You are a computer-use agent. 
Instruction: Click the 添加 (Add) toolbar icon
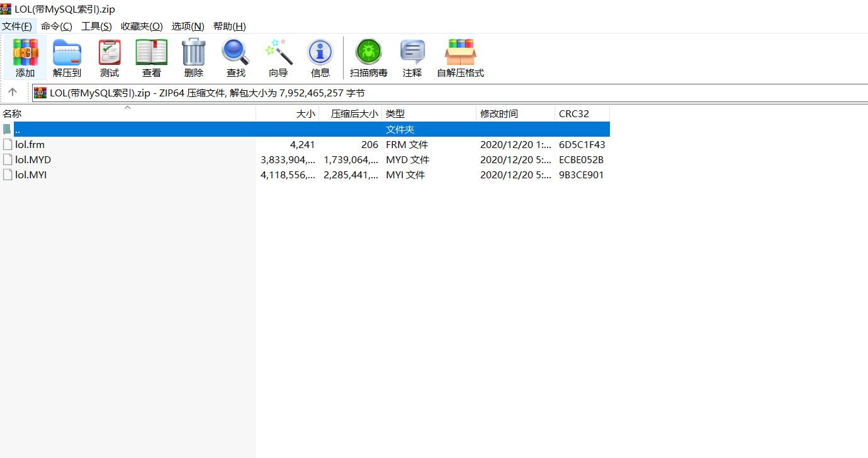25,53
